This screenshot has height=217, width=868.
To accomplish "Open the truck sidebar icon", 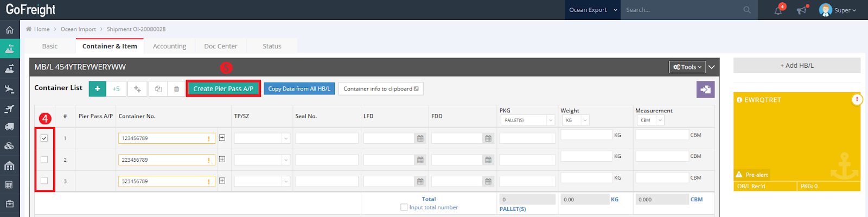I will [x=9, y=127].
